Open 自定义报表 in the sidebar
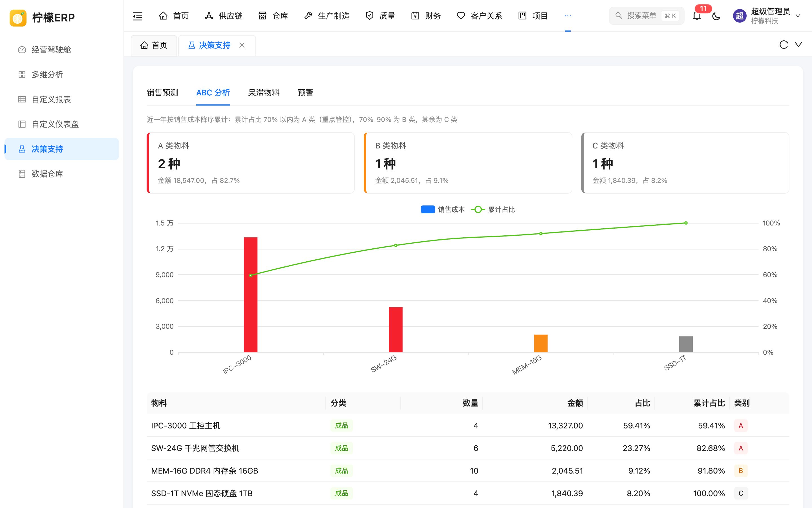The image size is (812, 508). [x=62, y=99]
